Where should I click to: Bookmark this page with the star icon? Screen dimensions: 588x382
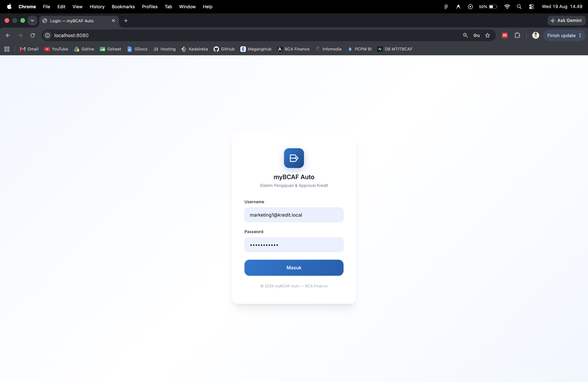[487, 35]
